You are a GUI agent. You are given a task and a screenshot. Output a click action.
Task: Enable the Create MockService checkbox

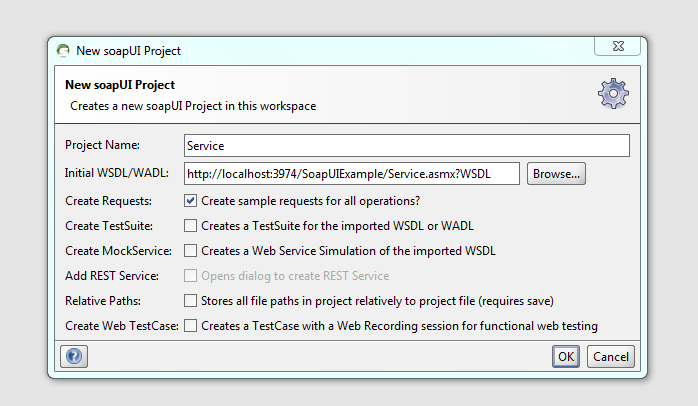pyautogui.click(x=191, y=250)
